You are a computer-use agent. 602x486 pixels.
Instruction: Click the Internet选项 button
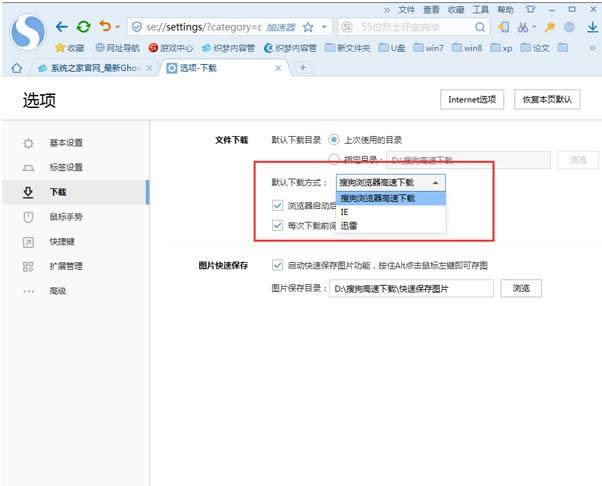click(x=471, y=100)
